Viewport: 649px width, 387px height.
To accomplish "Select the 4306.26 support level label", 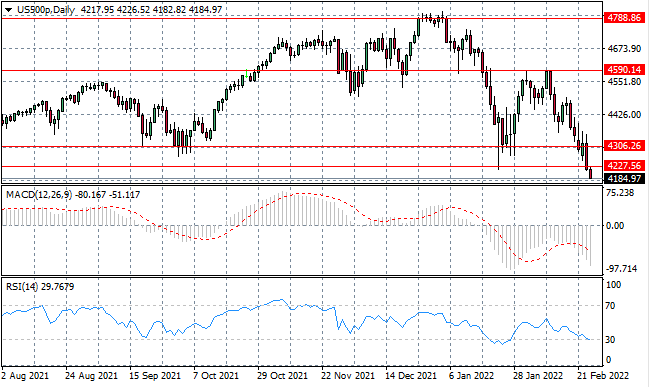I will click(624, 146).
